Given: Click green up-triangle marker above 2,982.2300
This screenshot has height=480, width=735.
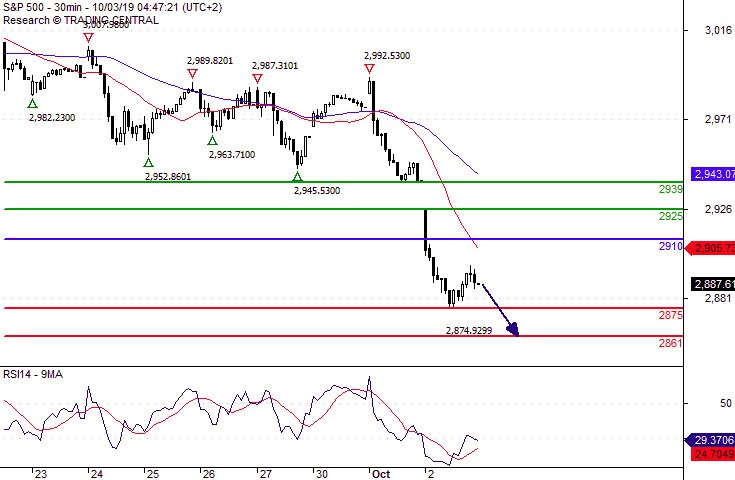Looking at the screenshot, I should tap(32, 104).
